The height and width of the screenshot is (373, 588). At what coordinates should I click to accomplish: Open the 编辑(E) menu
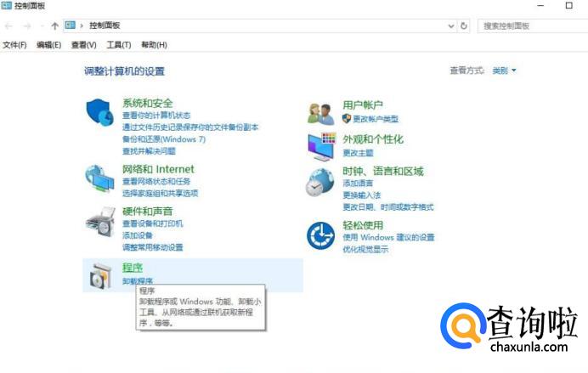(48, 45)
